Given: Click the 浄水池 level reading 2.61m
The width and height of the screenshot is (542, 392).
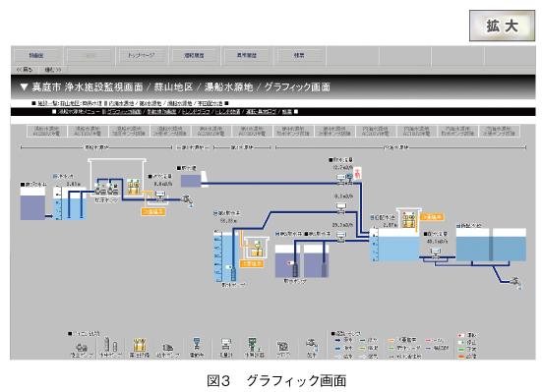Looking at the screenshot, I should [x=74, y=184].
